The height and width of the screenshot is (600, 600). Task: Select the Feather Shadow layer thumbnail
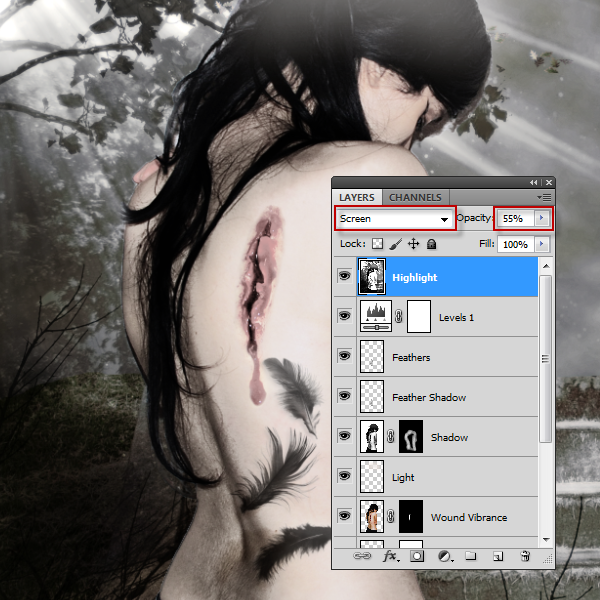pos(372,396)
